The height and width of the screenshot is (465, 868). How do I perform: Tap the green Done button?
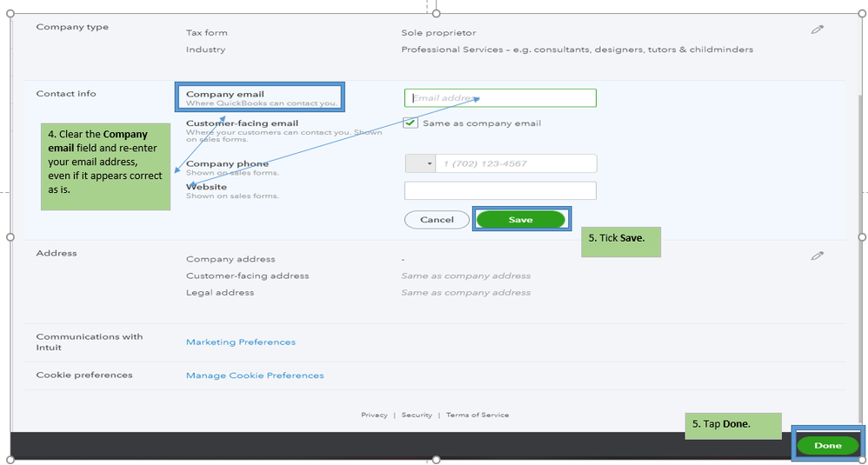coord(828,445)
